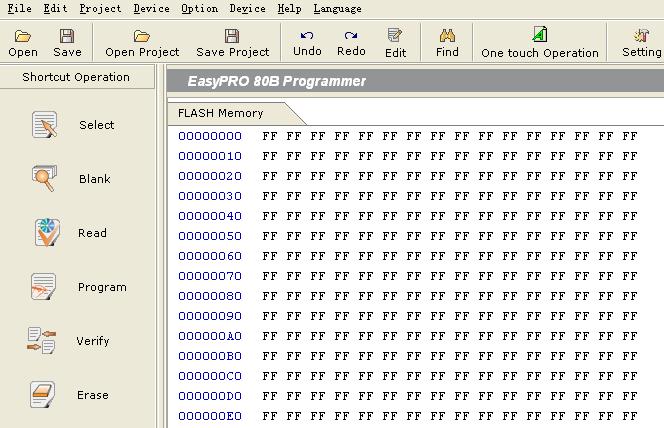Open the Language menu
The width and height of the screenshot is (664, 428).
(338, 8)
